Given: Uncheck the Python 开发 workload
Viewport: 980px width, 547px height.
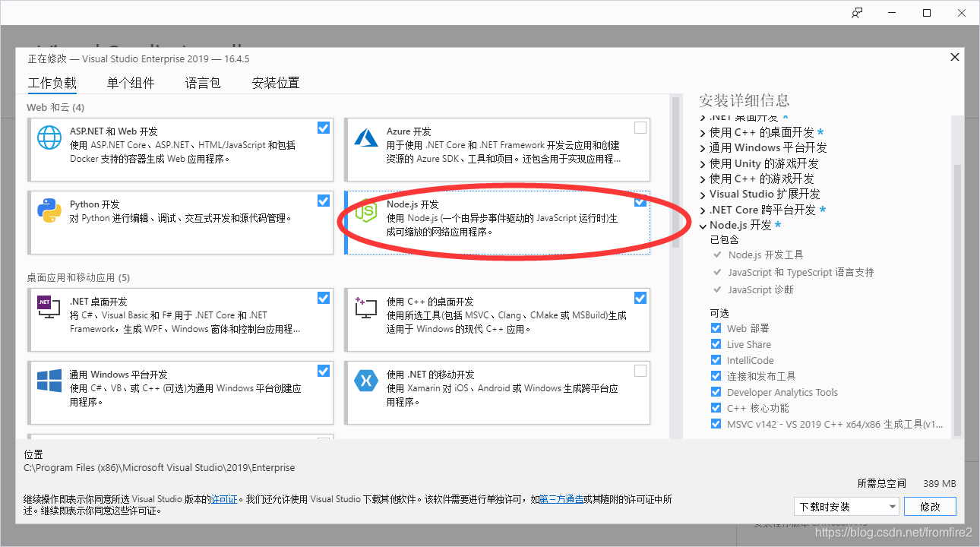Looking at the screenshot, I should 323,201.
